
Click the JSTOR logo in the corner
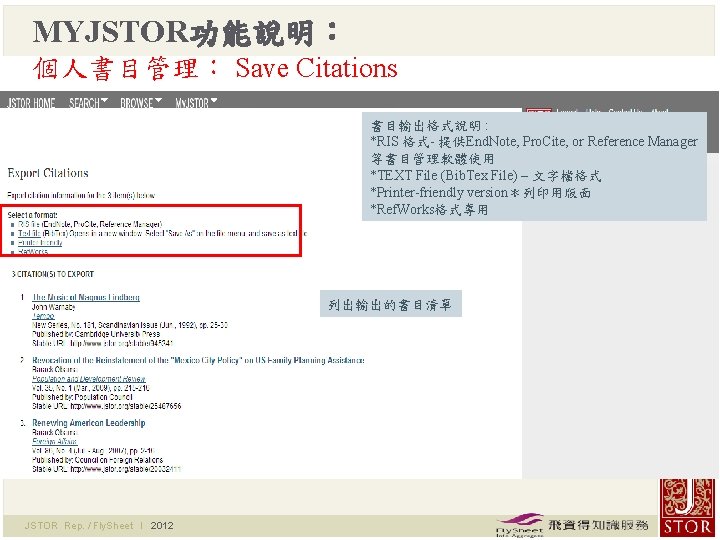coord(687,507)
